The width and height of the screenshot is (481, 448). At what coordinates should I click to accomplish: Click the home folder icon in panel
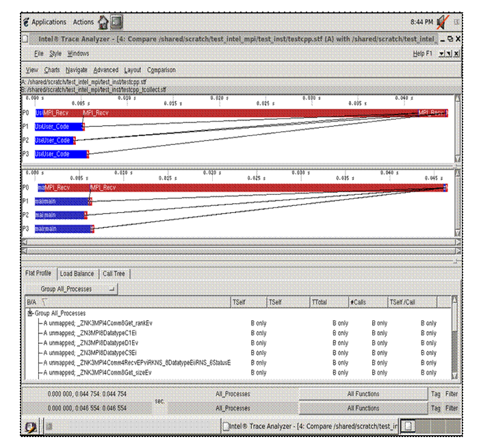pyautogui.click(x=103, y=22)
